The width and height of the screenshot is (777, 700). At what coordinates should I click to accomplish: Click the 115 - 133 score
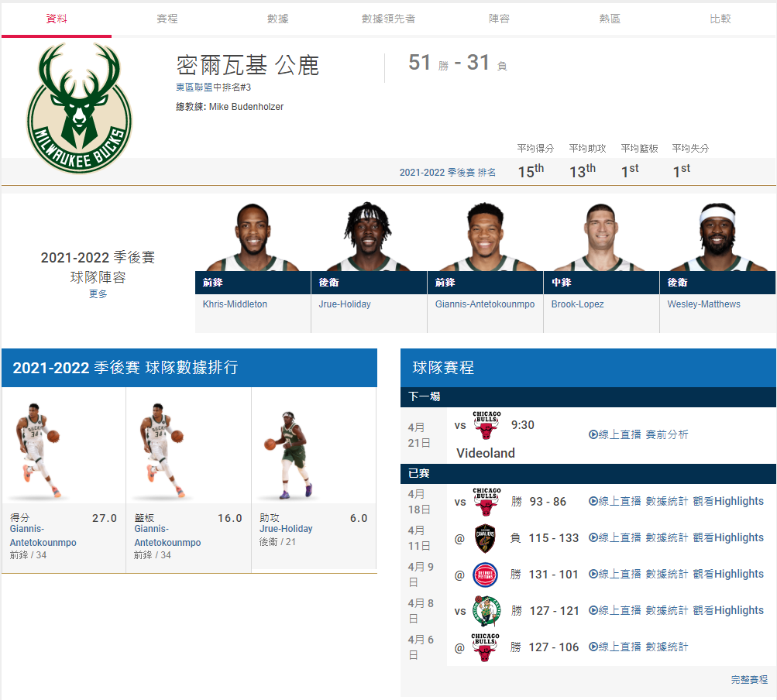554,538
